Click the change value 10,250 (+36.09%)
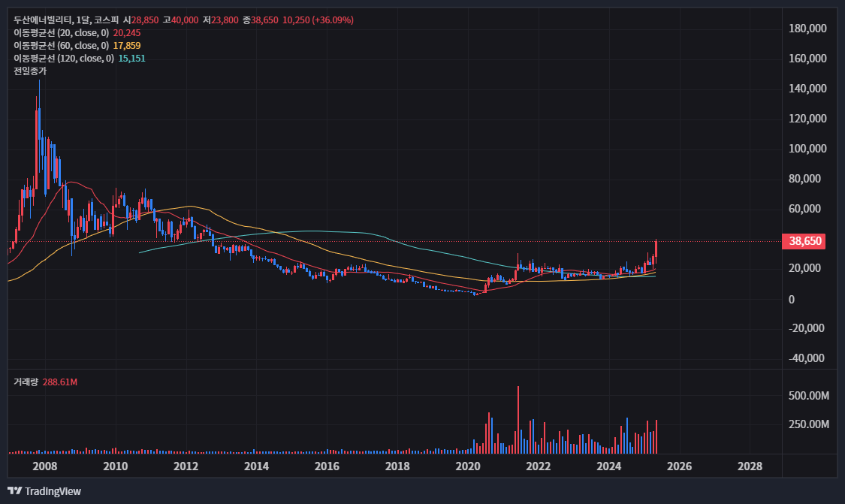 [x=318, y=20]
